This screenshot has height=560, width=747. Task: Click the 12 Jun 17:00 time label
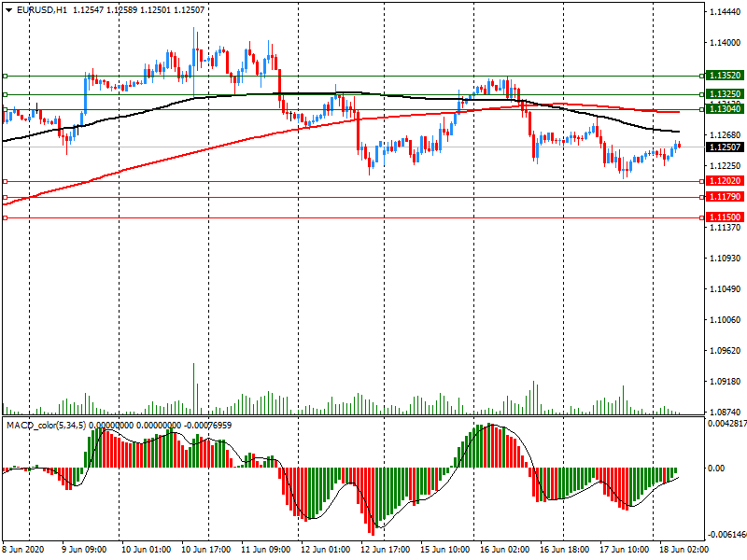(x=387, y=550)
